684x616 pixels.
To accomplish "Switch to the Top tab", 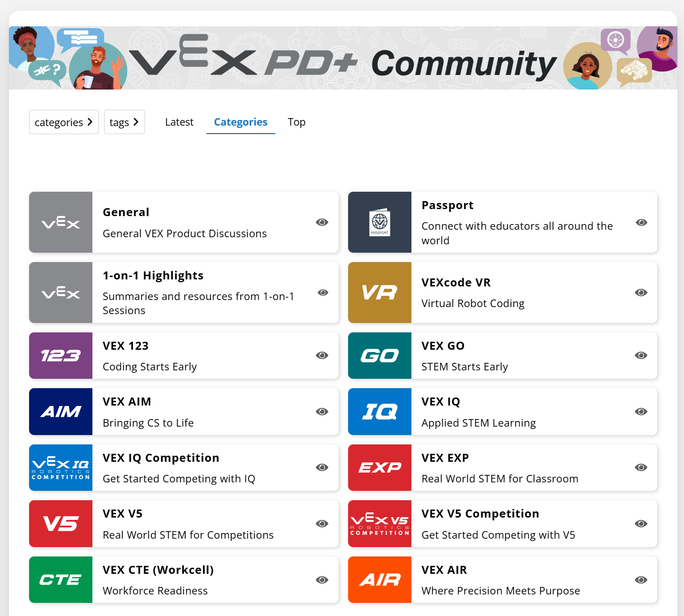I will click(x=296, y=122).
